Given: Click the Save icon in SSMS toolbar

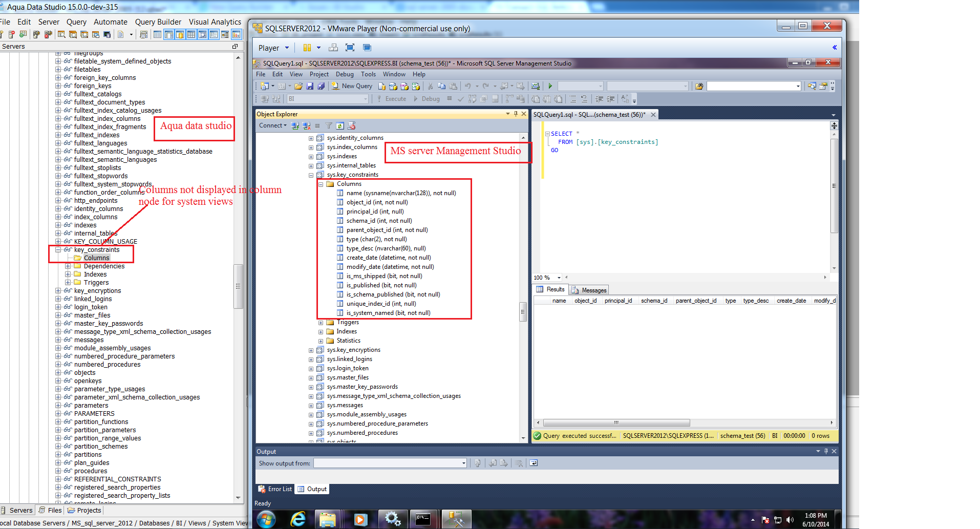Looking at the screenshot, I should point(310,86).
